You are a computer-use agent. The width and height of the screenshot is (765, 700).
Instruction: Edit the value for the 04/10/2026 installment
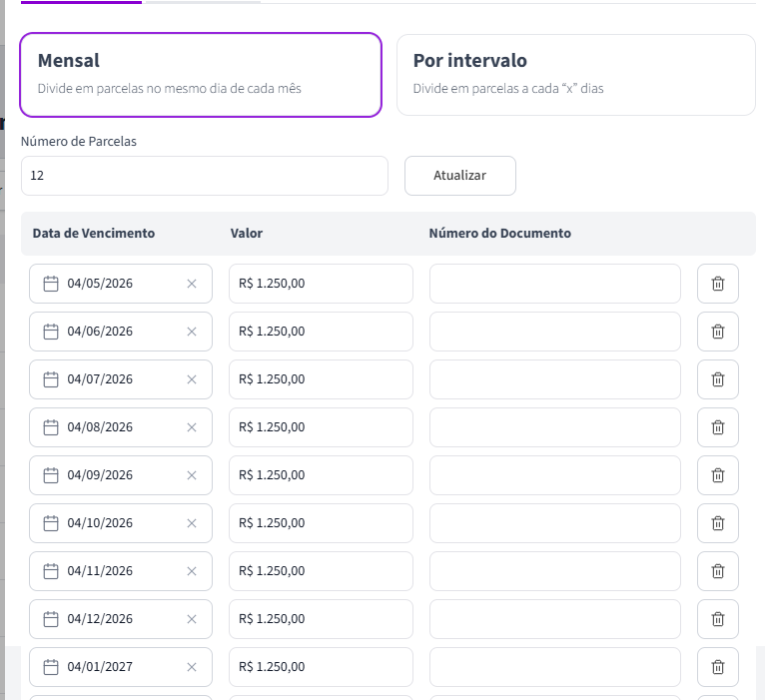point(321,523)
